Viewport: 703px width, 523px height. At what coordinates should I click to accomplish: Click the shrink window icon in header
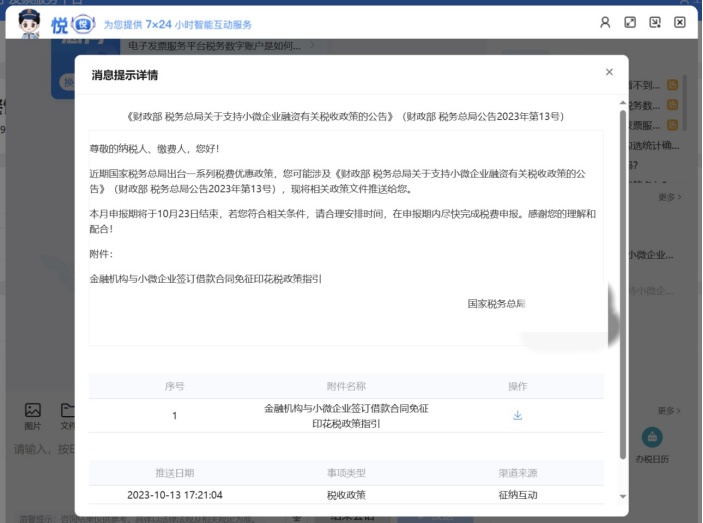click(655, 22)
